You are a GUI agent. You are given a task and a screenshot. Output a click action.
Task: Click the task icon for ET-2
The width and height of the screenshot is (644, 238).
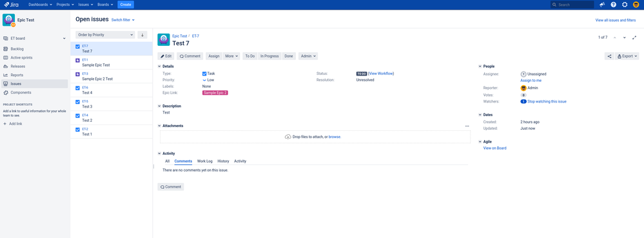tap(77, 130)
